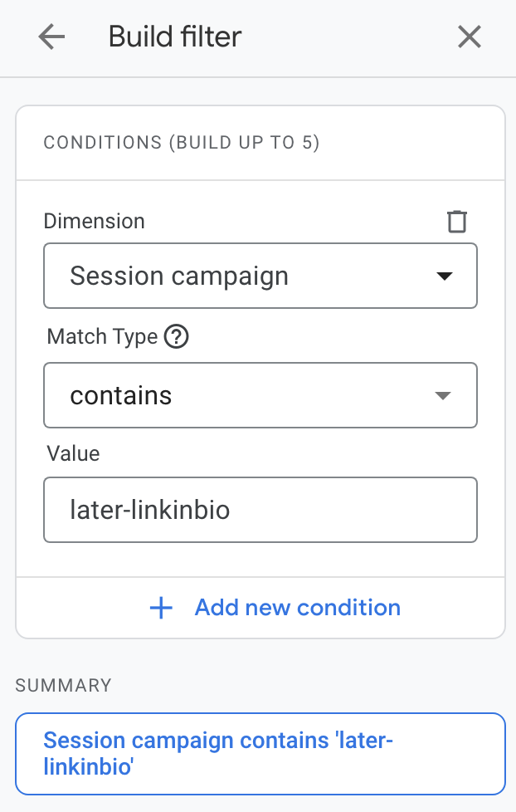Focus the Value field containing later-linkinbio
The width and height of the screenshot is (516, 812).
click(x=260, y=510)
